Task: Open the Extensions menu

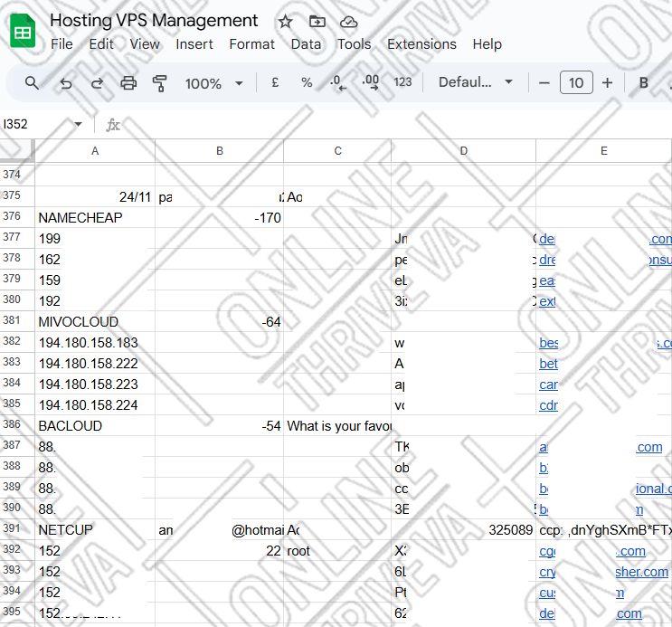Action: click(x=421, y=44)
